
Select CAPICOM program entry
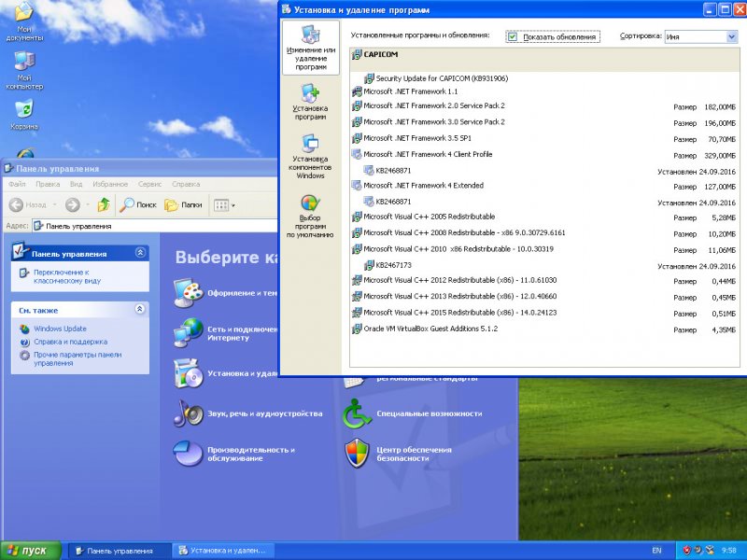pyautogui.click(x=544, y=60)
